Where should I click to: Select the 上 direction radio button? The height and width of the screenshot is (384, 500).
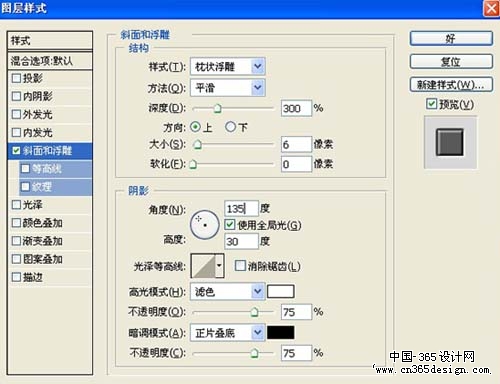(195, 127)
